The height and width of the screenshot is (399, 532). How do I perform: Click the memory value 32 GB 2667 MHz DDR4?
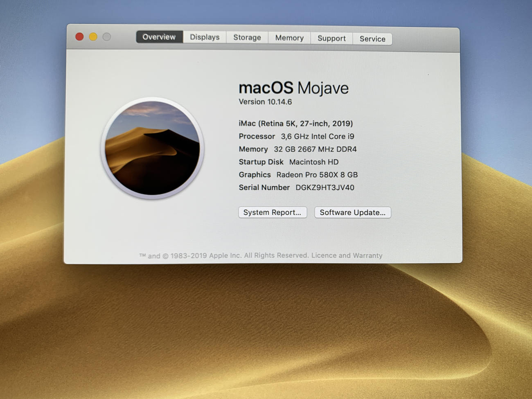[315, 149]
